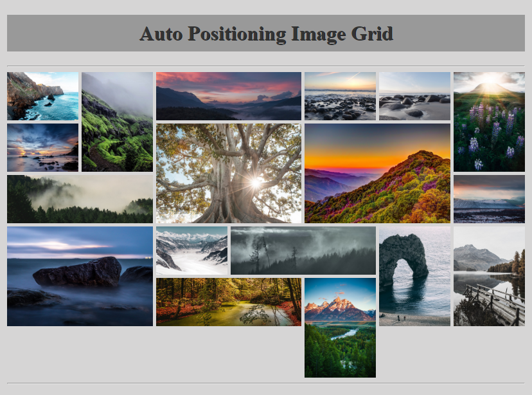The width and height of the screenshot is (532, 395).
Task: Open the snowy glacier valley image
Action: [191, 251]
